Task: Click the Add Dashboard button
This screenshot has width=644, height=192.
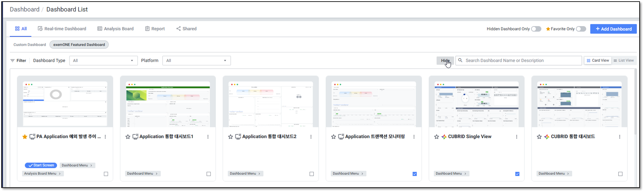Action: click(613, 29)
